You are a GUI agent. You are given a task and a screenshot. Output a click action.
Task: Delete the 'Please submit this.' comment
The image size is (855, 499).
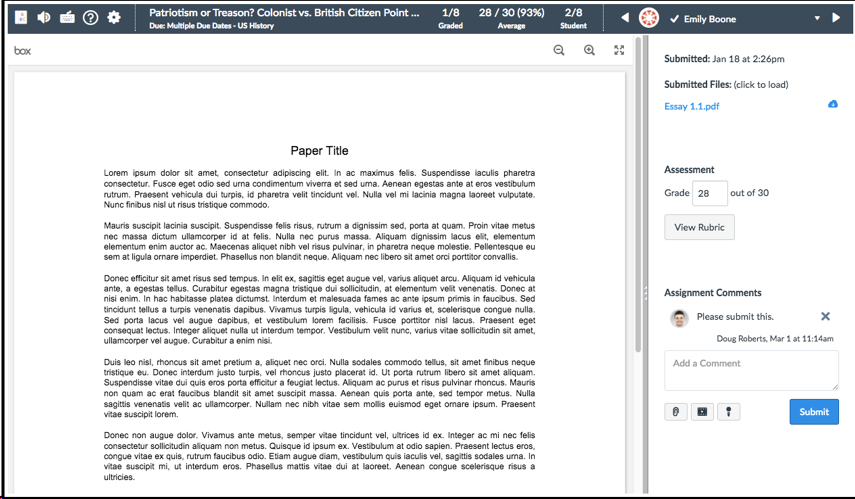pyautogui.click(x=826, y=316)
